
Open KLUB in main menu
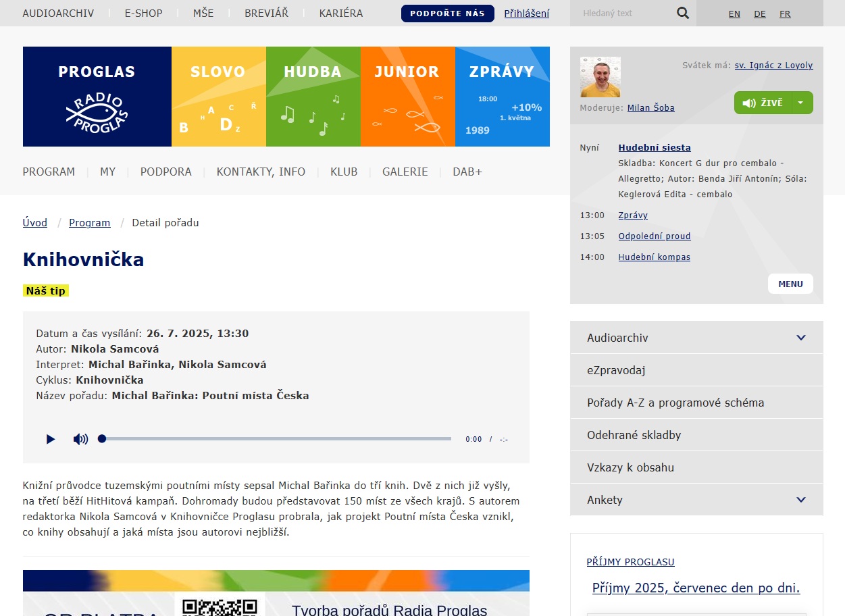[x=344, y=172]
